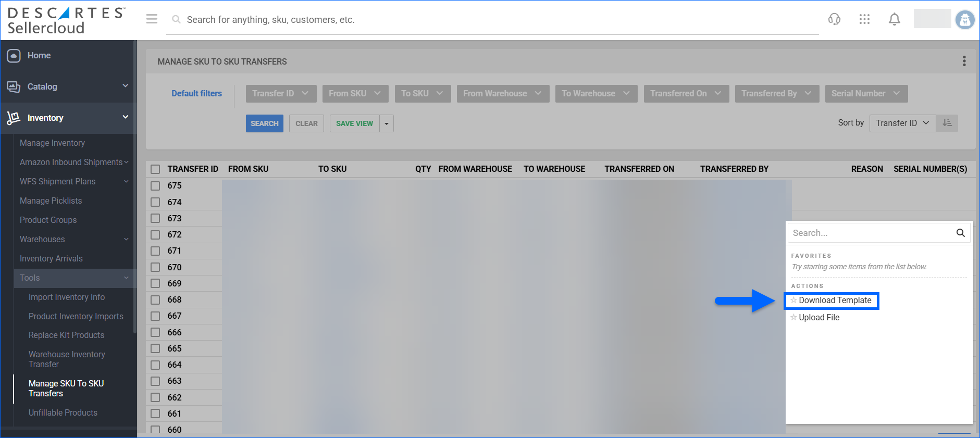The height and width of the screenshot is (438, 980).
Task: Open the user profile avatar
Action: [x=964, y=20]
